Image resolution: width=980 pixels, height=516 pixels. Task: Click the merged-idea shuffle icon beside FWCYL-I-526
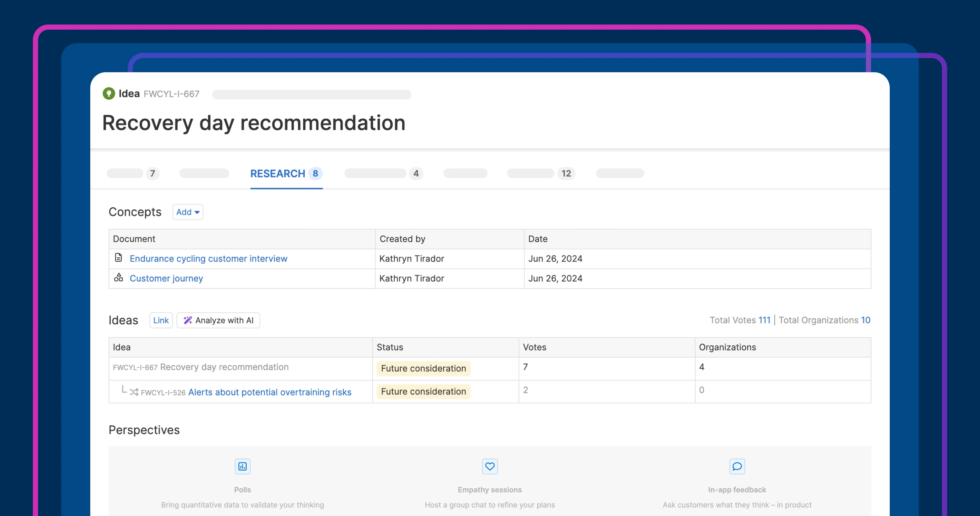coord(133,392)
